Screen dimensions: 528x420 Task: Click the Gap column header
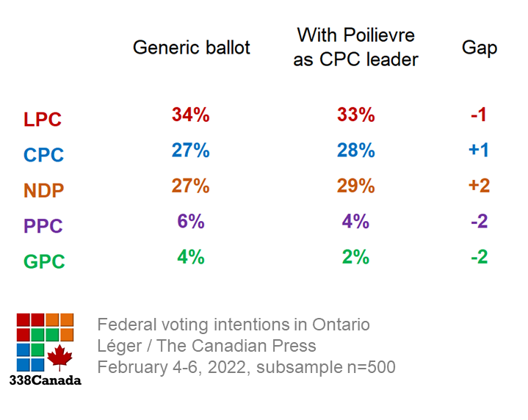(x=480, y=48)
